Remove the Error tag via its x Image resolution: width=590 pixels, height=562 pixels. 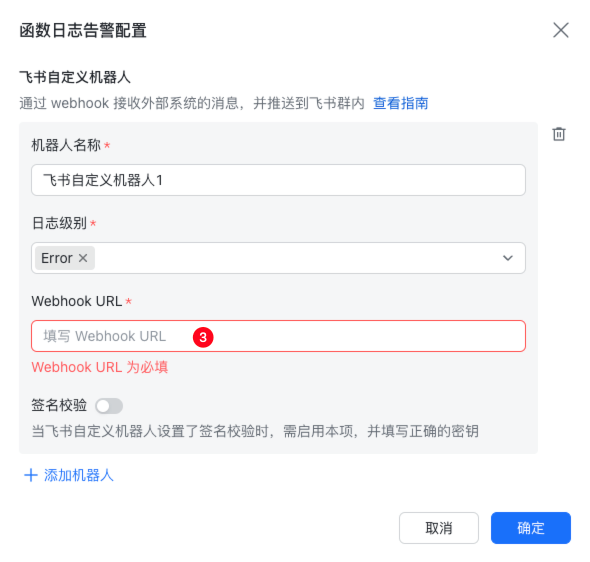tap(83, 258)
